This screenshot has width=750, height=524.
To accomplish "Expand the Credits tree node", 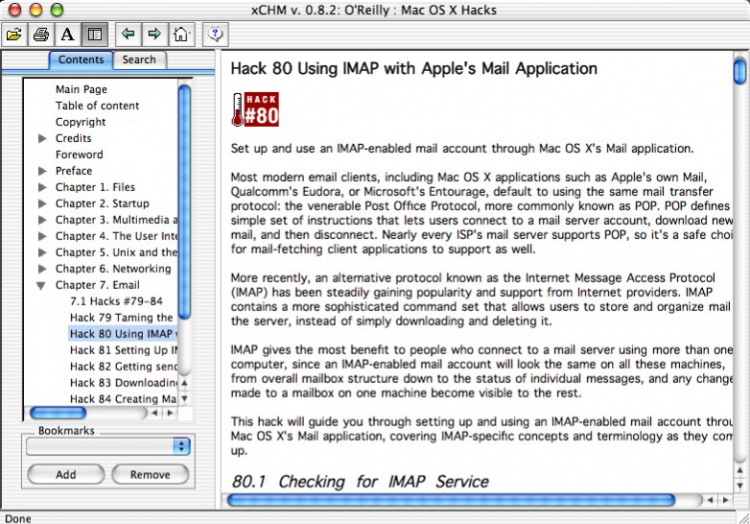I will (42, 138).
